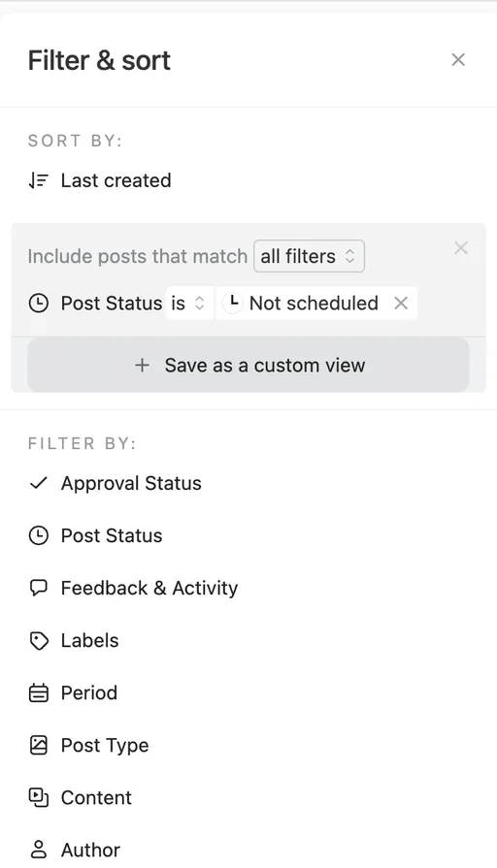Select Feedback & Activity filter option

click(149, 588)
